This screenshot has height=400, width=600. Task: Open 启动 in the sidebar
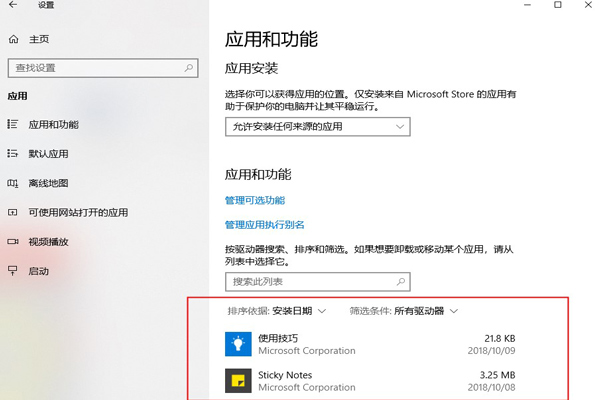coord(39,271)
